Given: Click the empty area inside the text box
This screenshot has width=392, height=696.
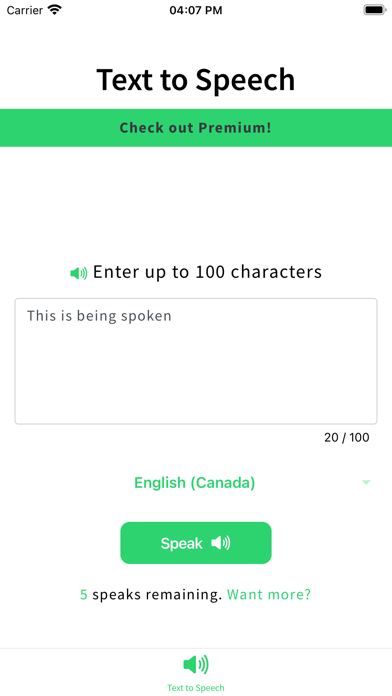Looking at the screenshot, I should coord(196,377).
